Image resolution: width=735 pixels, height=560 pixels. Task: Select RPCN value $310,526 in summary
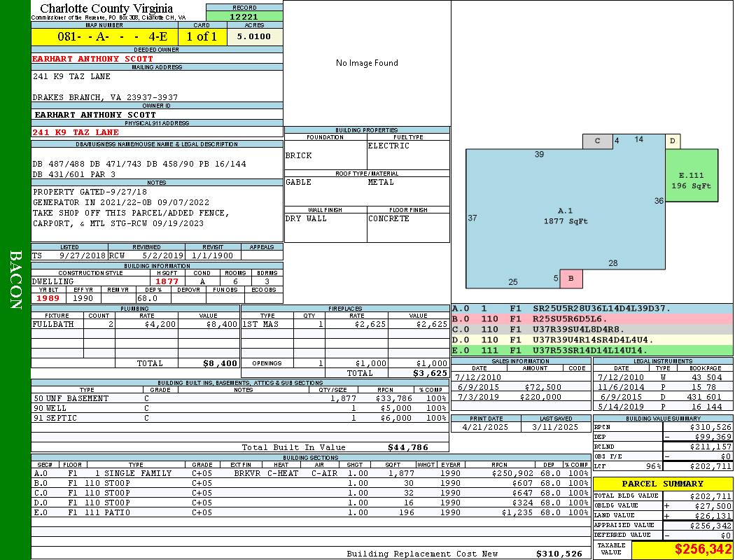710,427
